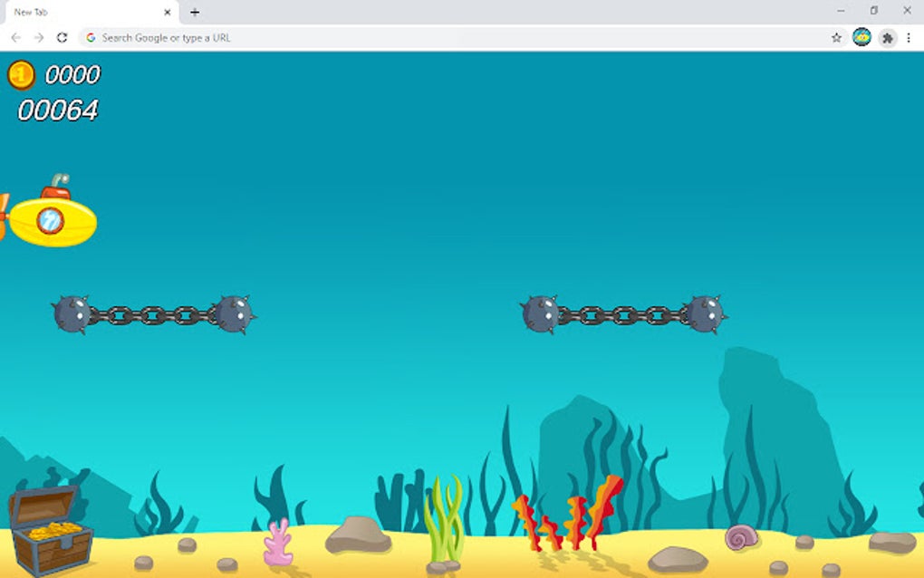Click the right spiked mine chain
The image size is (924, 578).
pyautogui.click(x=625, y=314)
